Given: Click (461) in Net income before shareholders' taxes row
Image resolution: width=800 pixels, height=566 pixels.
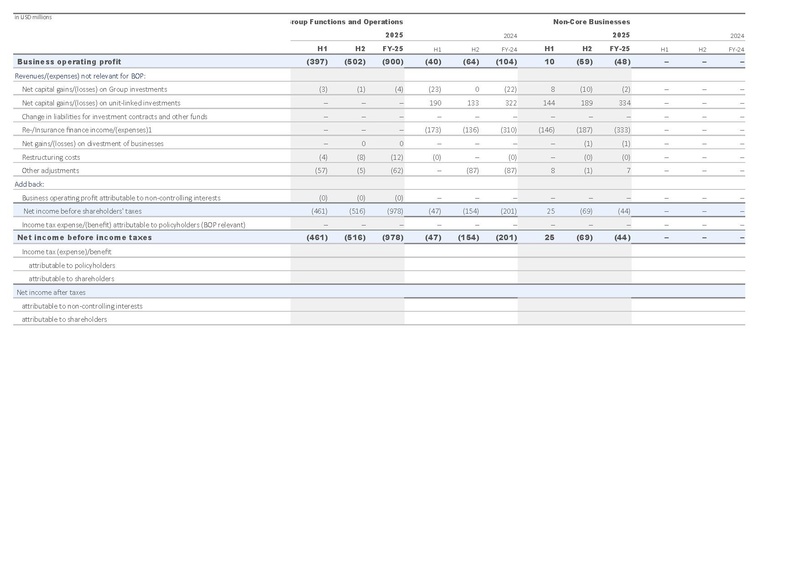Looking at the screenshot, I should [319, 211].
